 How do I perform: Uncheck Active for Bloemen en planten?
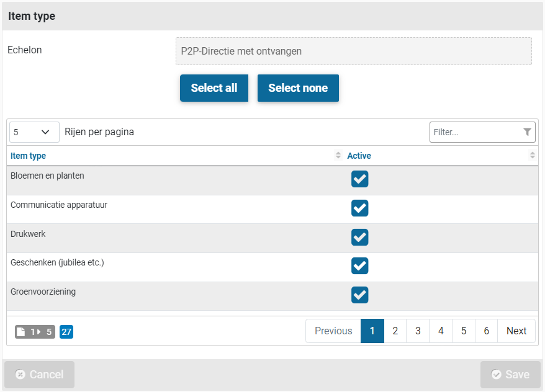[360, 179]
